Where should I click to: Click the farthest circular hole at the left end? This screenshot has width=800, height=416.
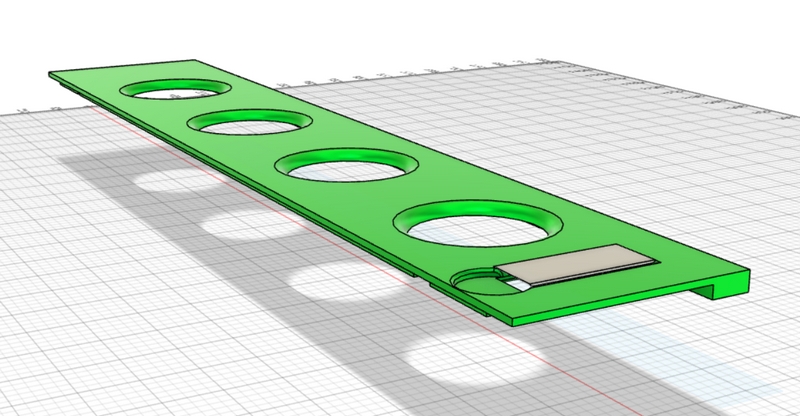tap(173, 90)
